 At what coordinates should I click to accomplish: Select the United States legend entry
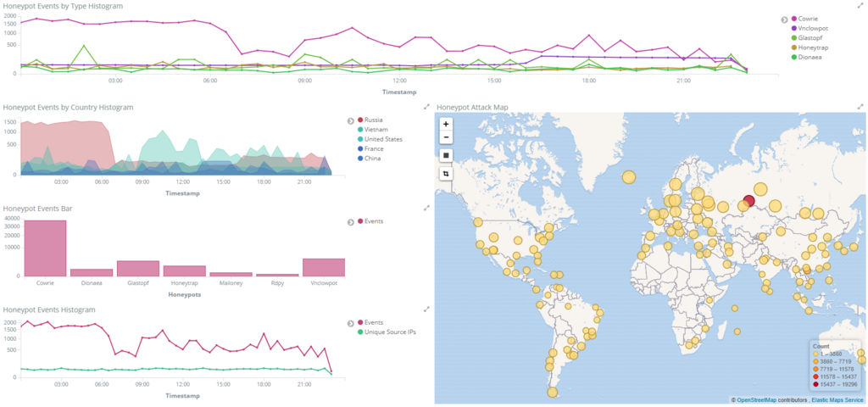[380, 139]
